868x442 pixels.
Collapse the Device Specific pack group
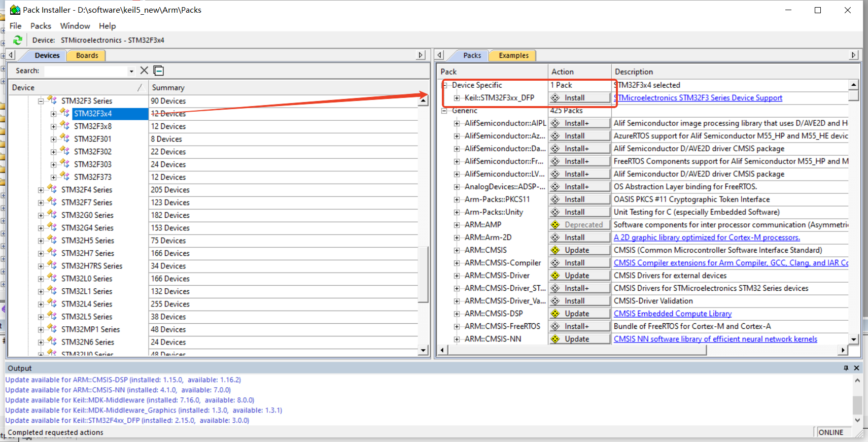(x=444, y=85)
